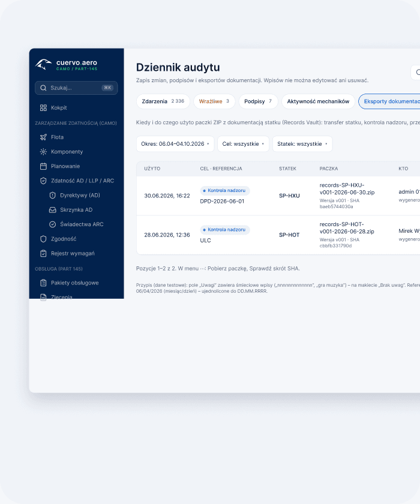This screenshot has width=420, height=504.
Task: Click aircraft SP-HXU cell
Action: 289,196
